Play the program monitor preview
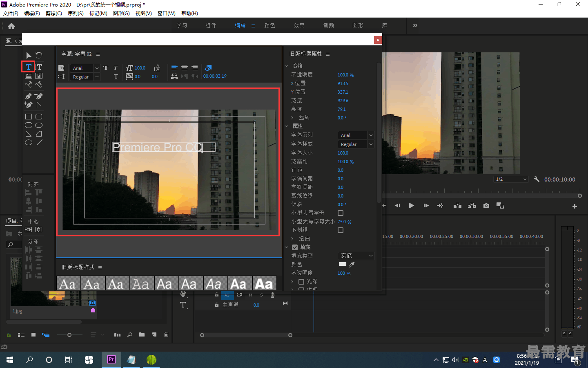 point(412,206)
